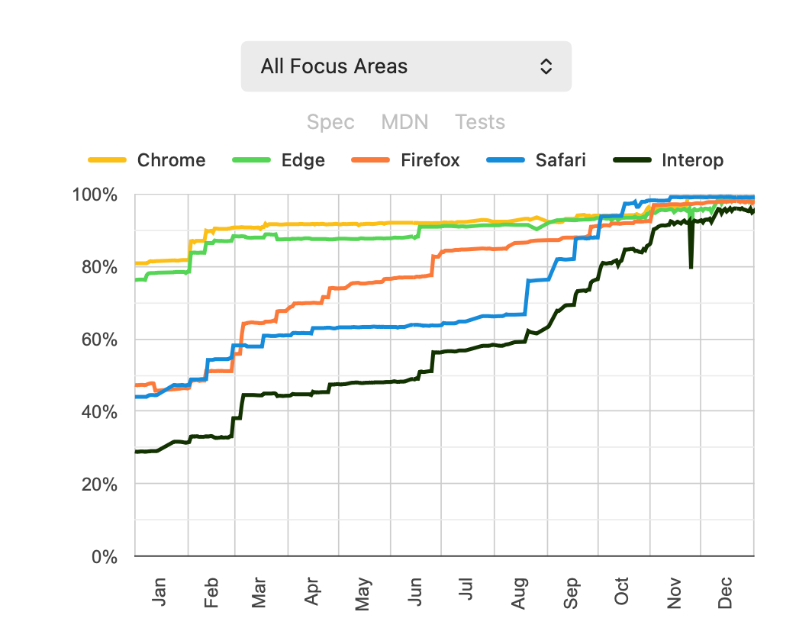Click the Dec label on the x-axis

click(x=726, y=592)
